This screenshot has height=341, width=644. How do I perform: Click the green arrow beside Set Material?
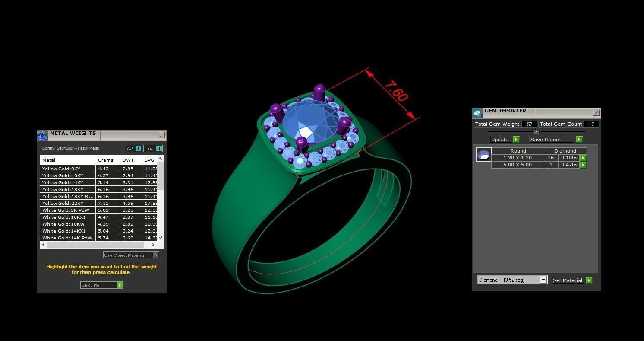click(589, 280)
